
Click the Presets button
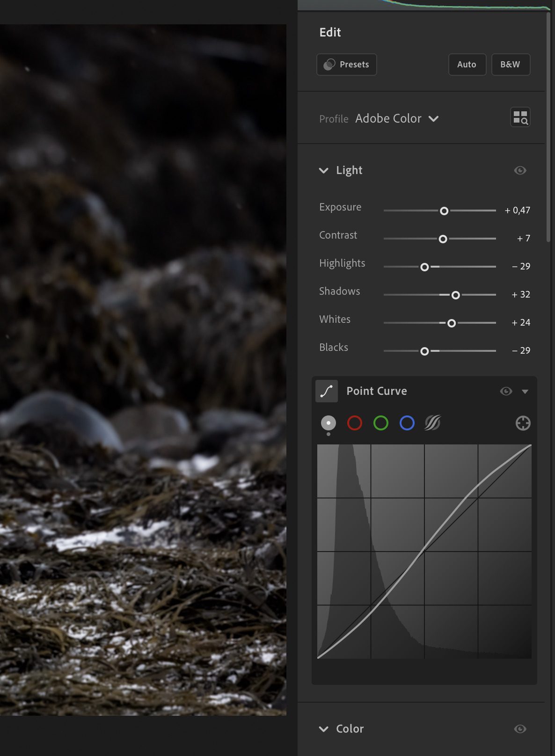pos(347,65)
